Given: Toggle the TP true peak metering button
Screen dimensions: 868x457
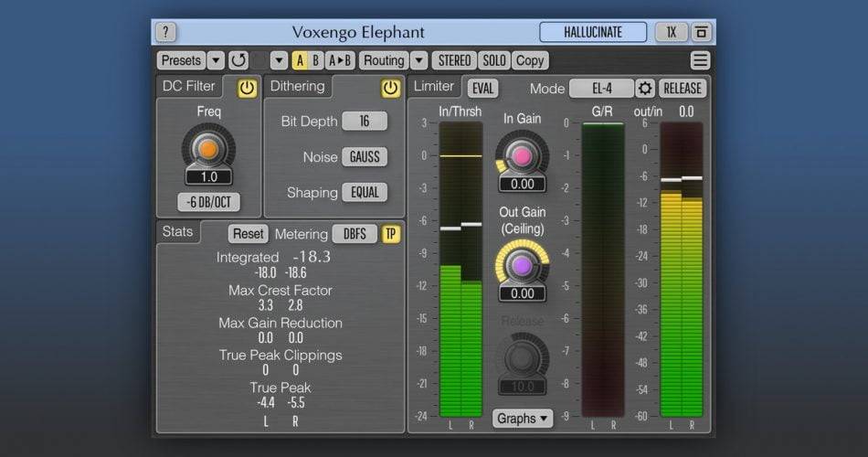Looking at the screenshot, I should tap(391, 234).
